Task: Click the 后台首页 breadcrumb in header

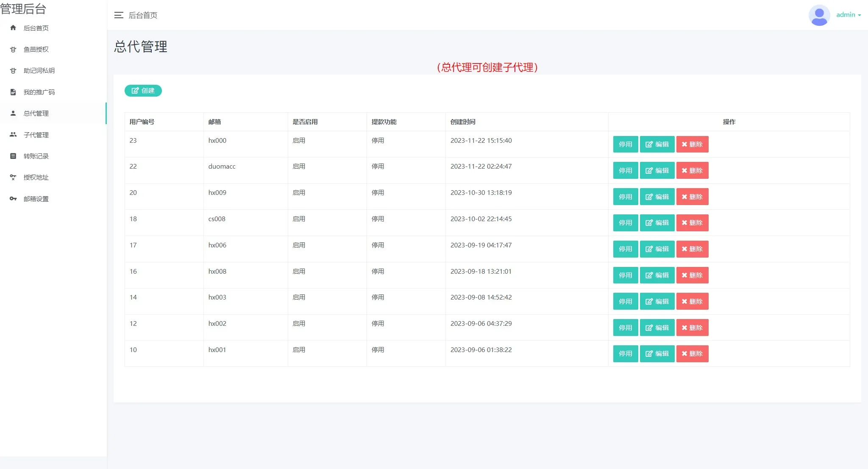Action: click(x=143, y=15)
